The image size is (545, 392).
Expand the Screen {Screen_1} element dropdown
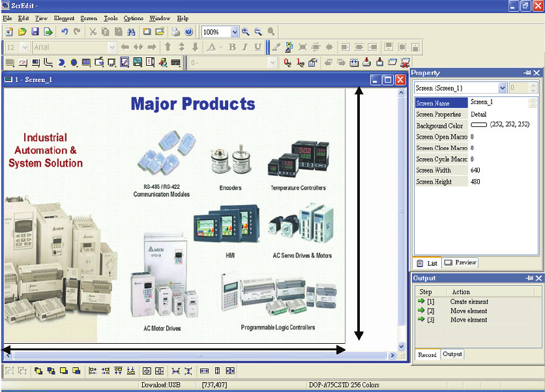pyautogui.click(x=503, y=88)
